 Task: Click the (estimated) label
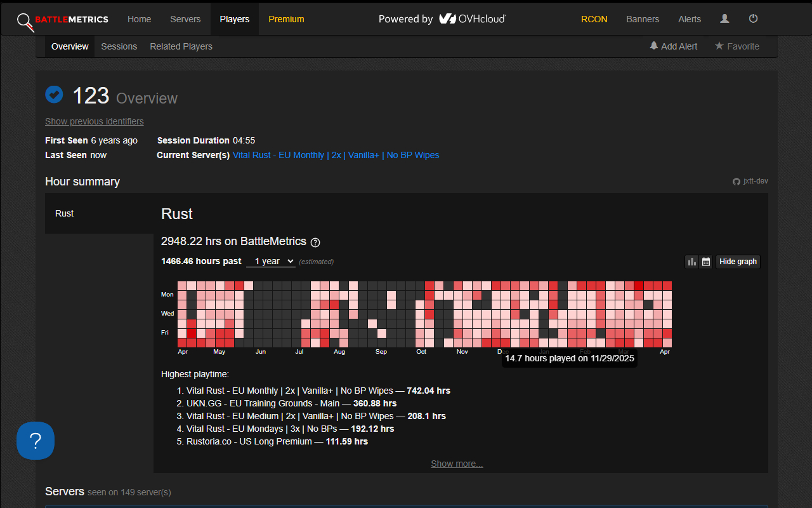317,262
